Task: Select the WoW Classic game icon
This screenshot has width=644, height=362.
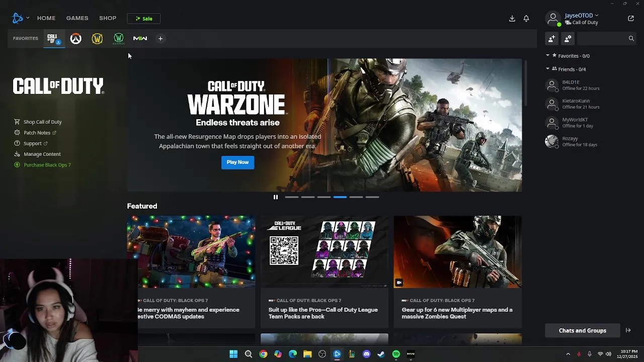Action: point(119,39)
